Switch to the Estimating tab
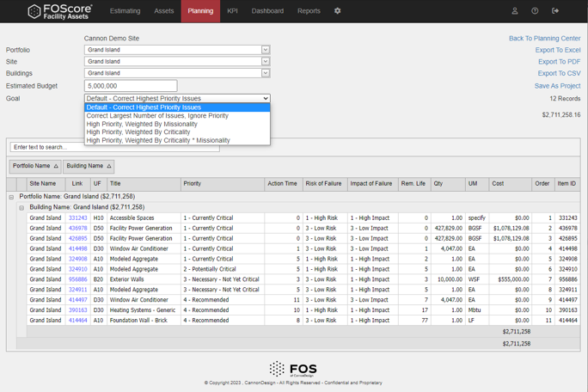The width and height of the screenshot is (588, 392). (x=126, y=11)
